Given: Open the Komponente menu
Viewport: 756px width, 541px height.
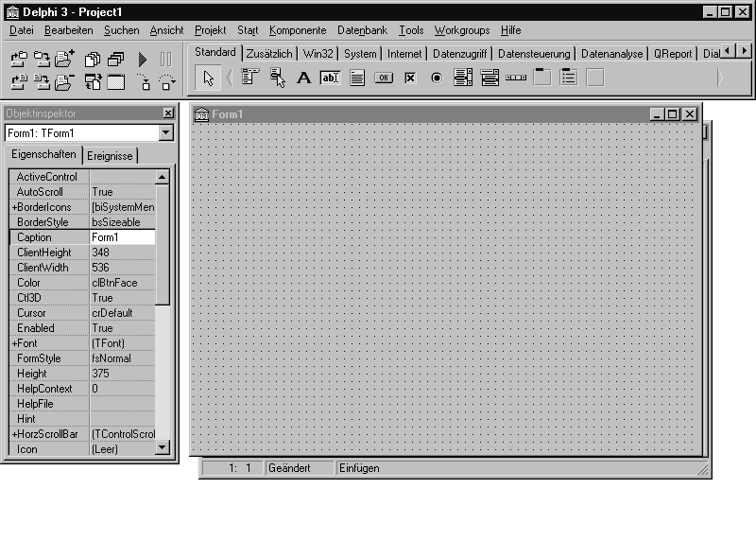Looking at the screenshot, I should 298,30.
